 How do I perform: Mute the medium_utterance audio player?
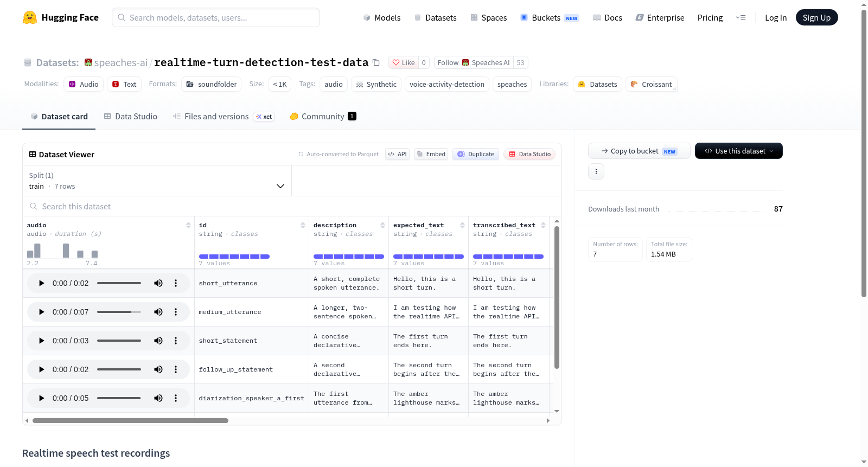[158, 312]
